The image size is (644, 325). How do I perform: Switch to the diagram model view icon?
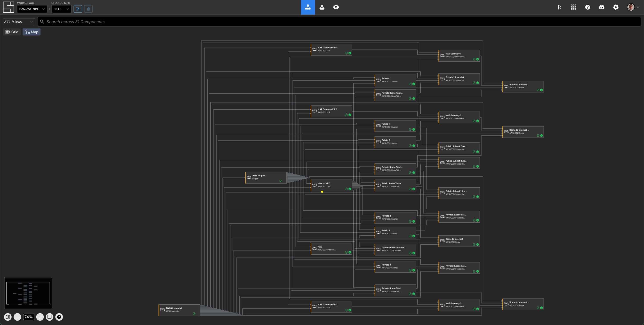coord(308,7)
